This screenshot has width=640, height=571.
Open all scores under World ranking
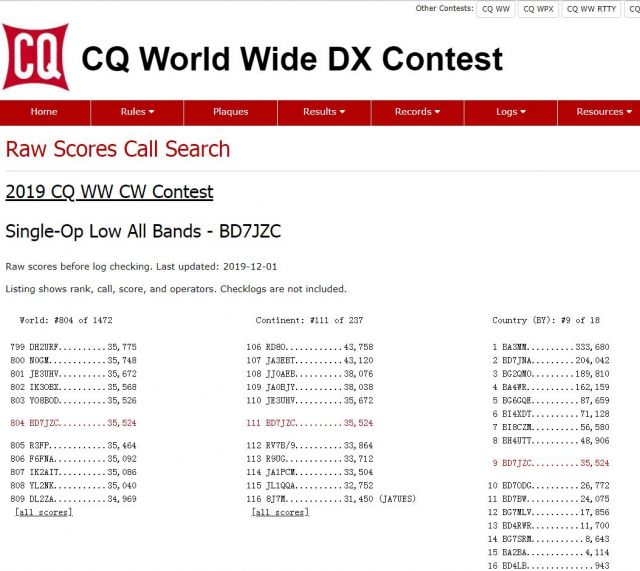tap(44, 512)
